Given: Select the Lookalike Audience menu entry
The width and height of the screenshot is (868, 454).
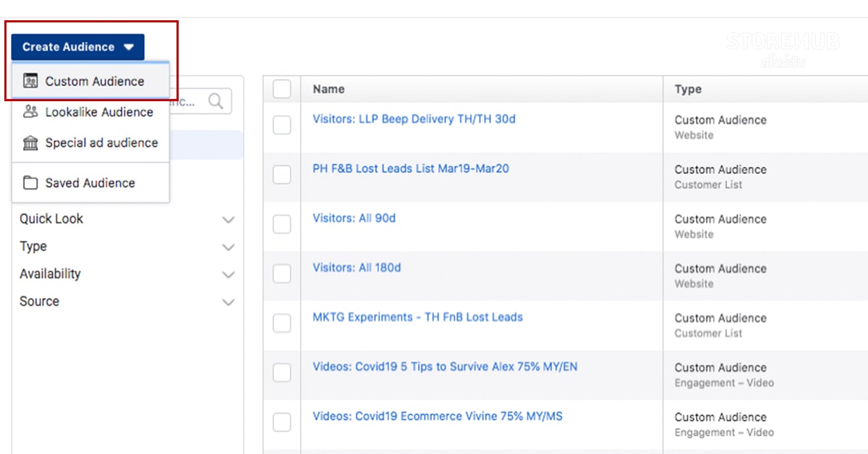Looking at the screenshot, I should pos(90,112).
